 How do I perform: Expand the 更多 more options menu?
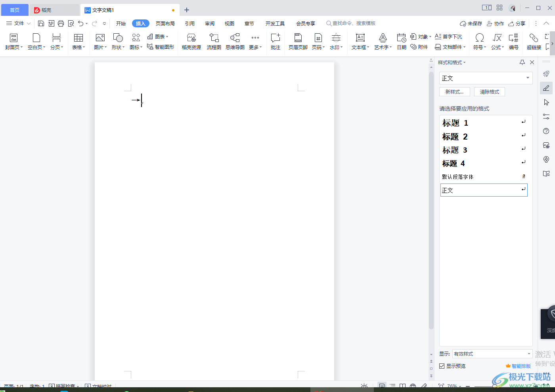[255, 42]
